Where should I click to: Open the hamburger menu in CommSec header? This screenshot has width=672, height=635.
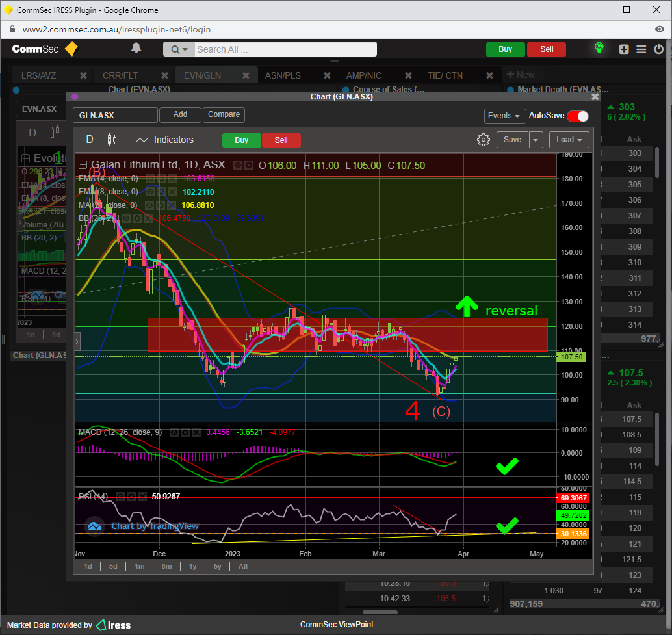[641, 49]
